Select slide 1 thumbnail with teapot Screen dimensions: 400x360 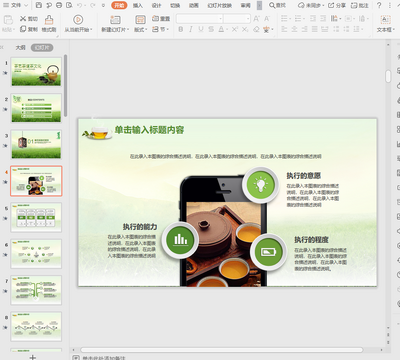point(36,72)
